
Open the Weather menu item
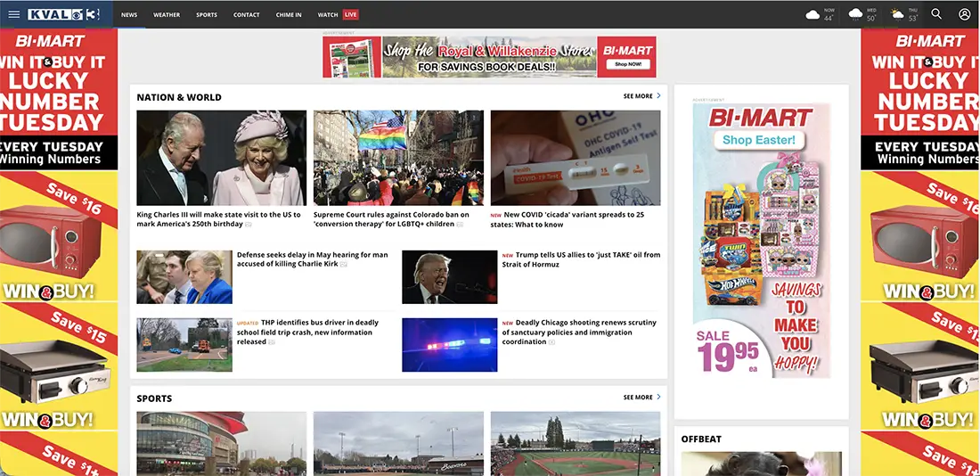167,14
